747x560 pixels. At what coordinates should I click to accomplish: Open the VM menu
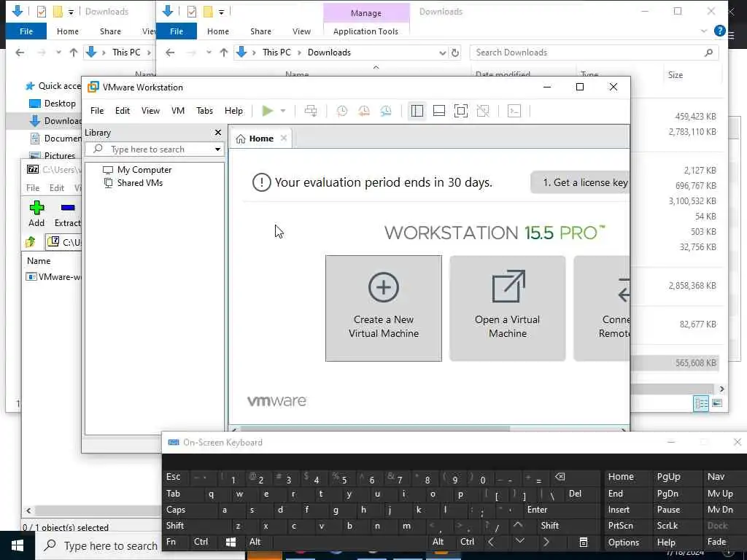pyautogui.click(x=178, y=111)
